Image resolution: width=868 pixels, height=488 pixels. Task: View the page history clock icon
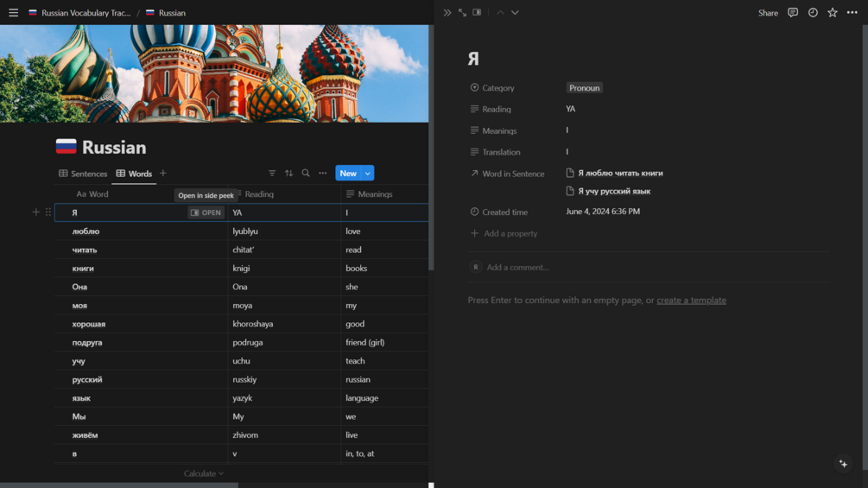click(813, 13)
